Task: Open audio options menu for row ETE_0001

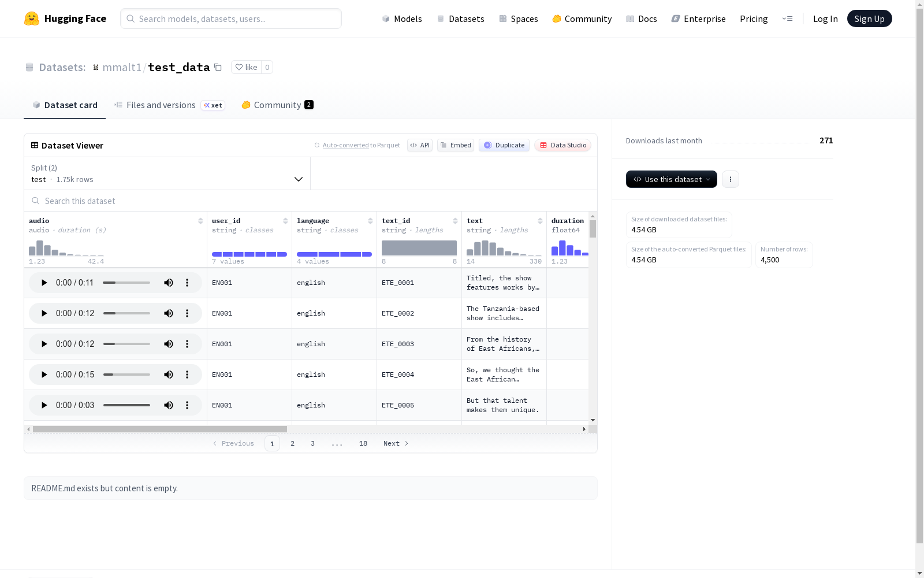Action: (187, 283)
